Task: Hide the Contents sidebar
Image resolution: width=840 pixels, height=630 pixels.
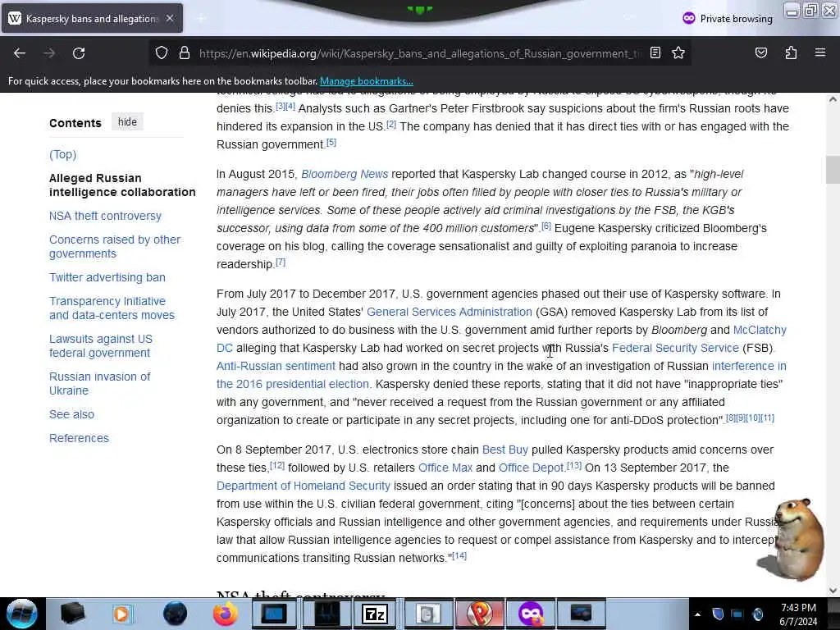Action: click(x=127, y=122)
